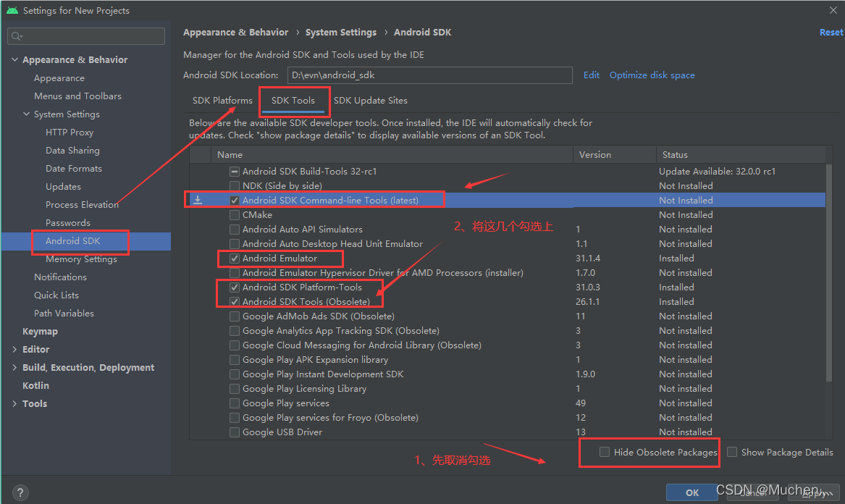The height and width of the screenshot is (504, 845).
Task: Click the download icon beside Command-line Tools
Action: click(x=198, y=200)
